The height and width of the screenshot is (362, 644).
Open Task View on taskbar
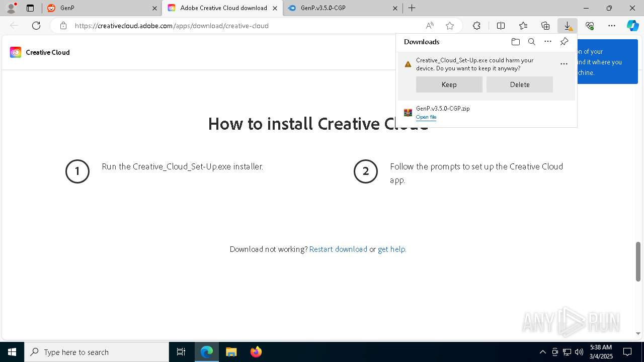(x=181, y=352)
